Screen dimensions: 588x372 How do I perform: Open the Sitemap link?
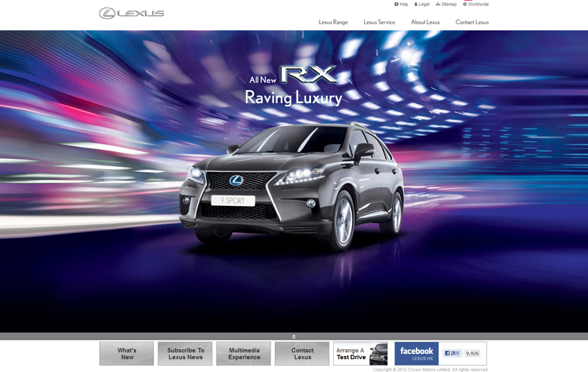click(x=446, y=4)
